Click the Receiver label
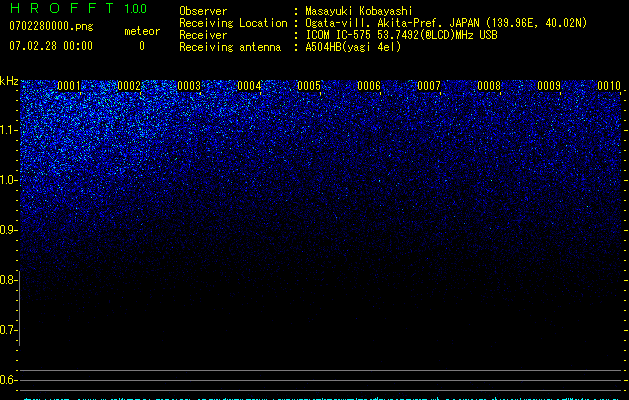629x400 pixels. [203, 35]
